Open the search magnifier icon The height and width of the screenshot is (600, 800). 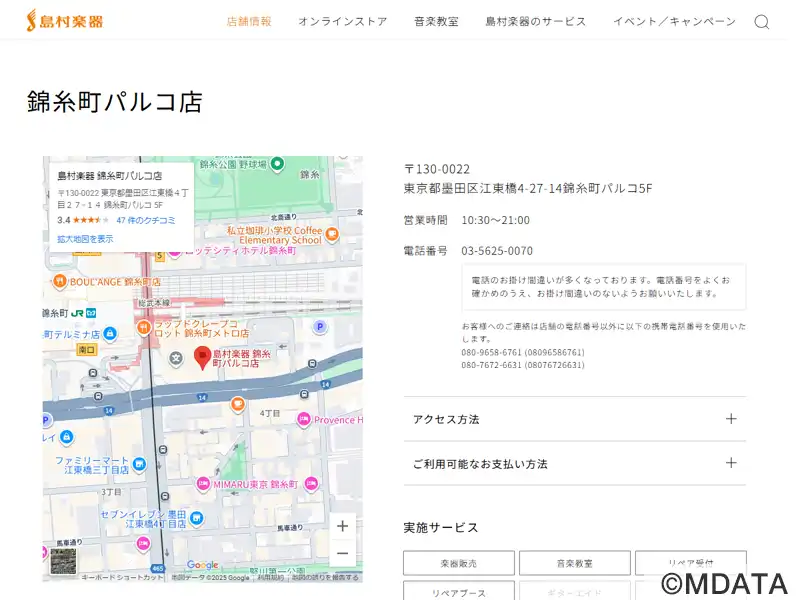click(762, 22)
